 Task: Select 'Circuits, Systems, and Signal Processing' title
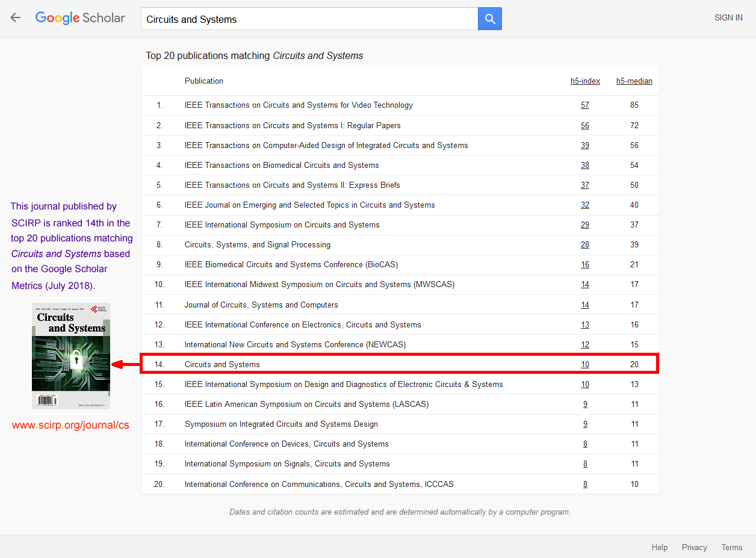click(258, 244)
